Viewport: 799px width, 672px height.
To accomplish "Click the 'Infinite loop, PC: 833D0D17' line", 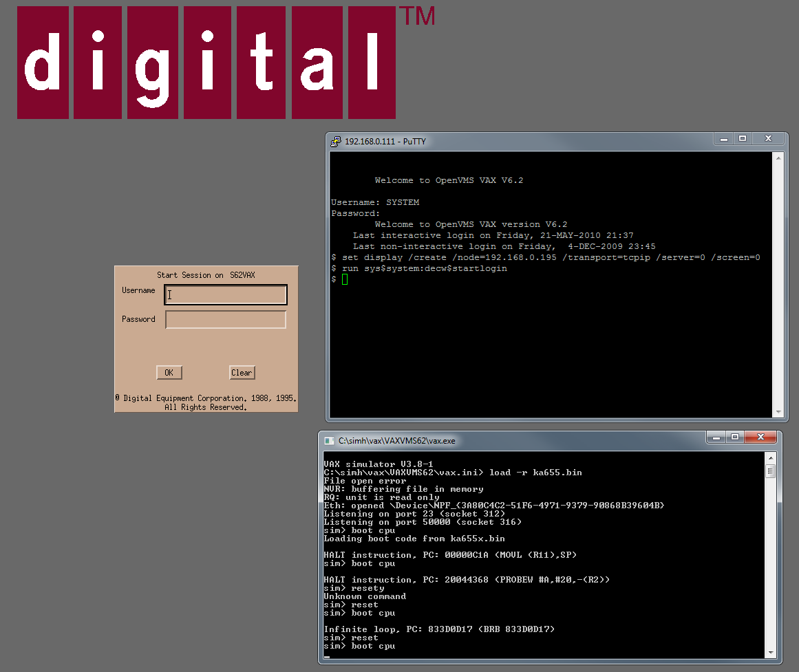I will point(439,629).
